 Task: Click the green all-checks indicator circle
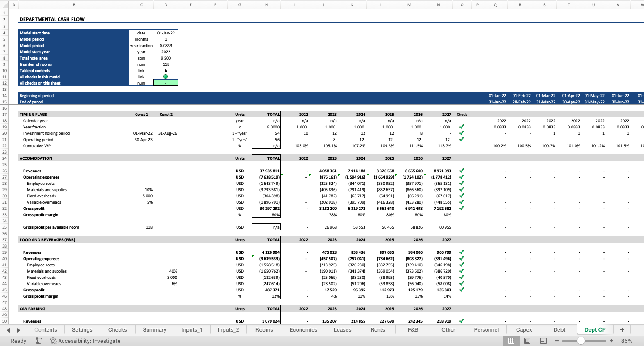[165, 77]
